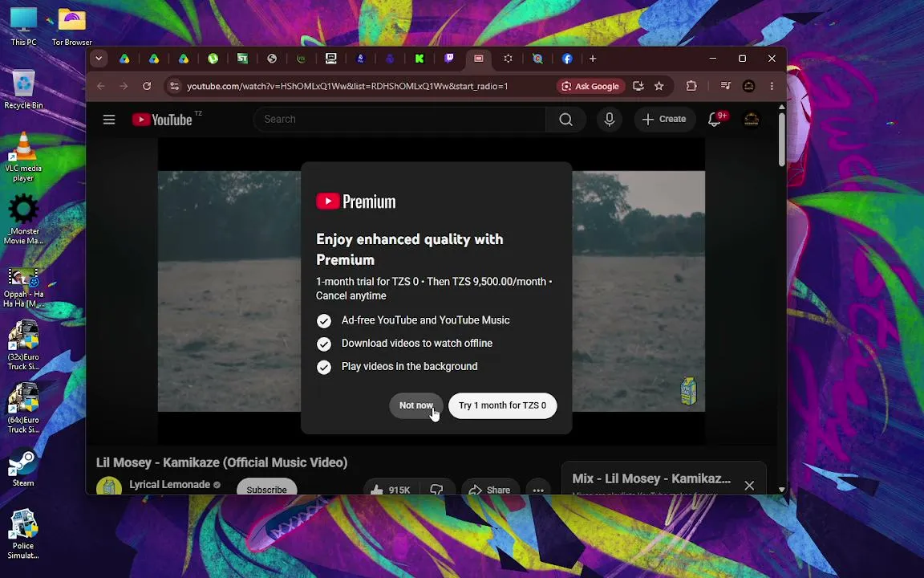Open the Police Simulator desktop shortcut
The height and width of the screenshot is (578, 924).
pos(23,535)
